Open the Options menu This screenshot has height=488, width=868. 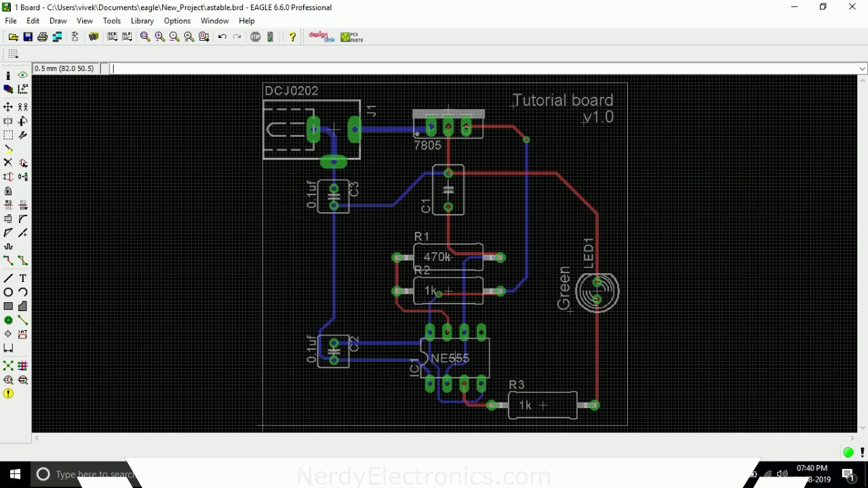pyautogui.click(x=178, y=21)
